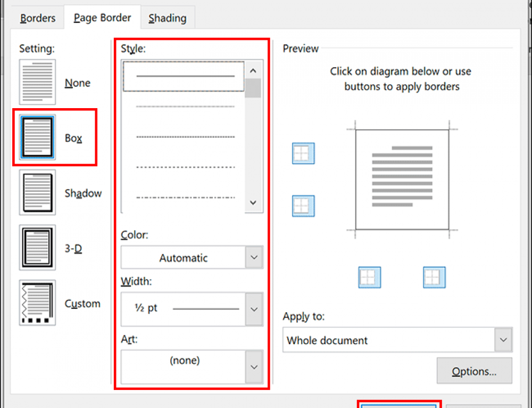
Task: Toggle the left border preview button
Action: [370, 277]
